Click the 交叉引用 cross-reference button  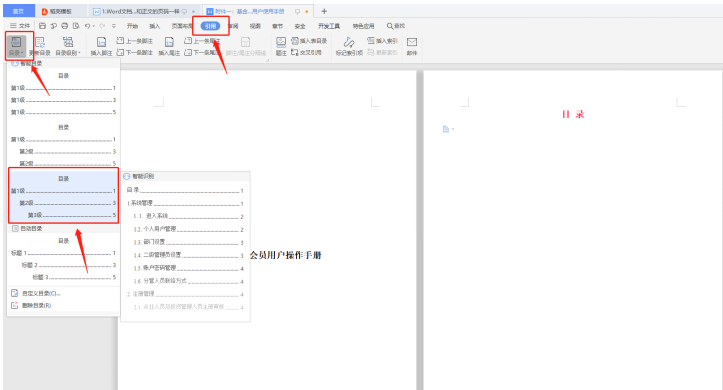click(306, 53)
